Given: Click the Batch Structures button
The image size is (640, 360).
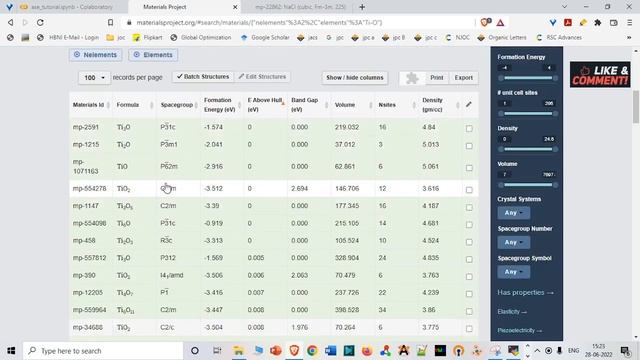Looking at the screenshot, I should pos(203,77).
